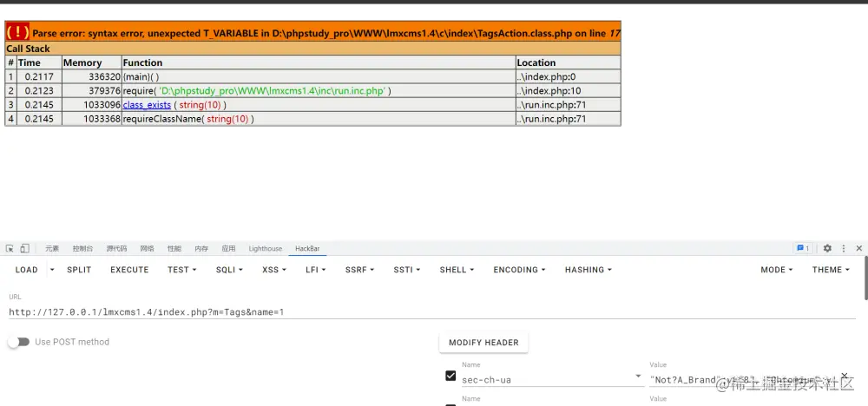Switch to the 源代码 (Sources) tab

[x=117, y=249]
